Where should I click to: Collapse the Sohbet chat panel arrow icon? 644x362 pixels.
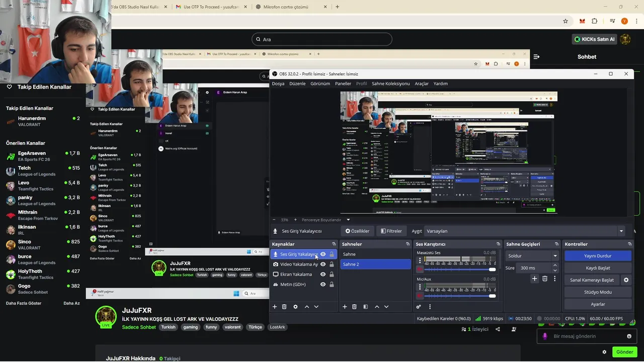[x=536, y=57]
